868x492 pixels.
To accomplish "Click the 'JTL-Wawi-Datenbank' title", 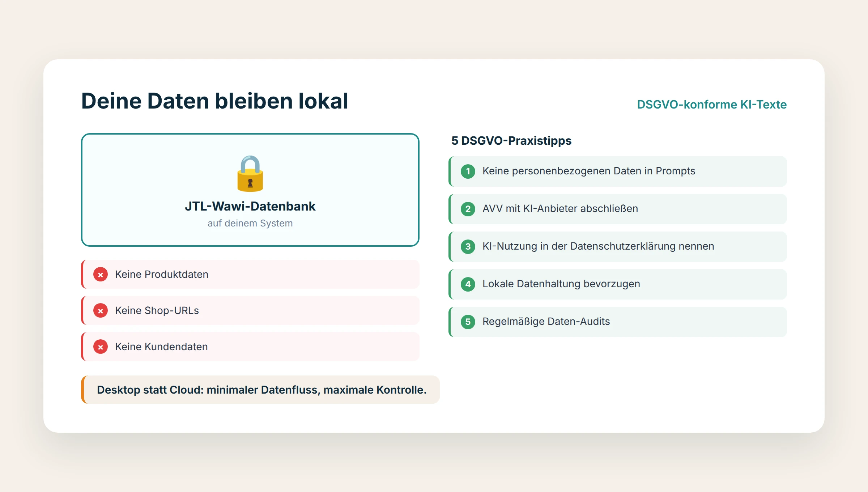I will click(x=250, y=206).
